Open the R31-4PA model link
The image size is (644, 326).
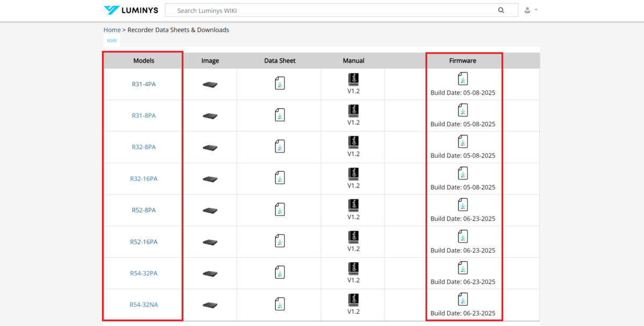[144, 84]
